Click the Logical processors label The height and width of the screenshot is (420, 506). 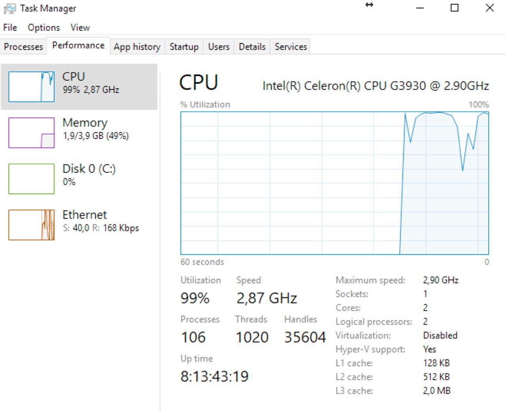(x=374, y=322)
